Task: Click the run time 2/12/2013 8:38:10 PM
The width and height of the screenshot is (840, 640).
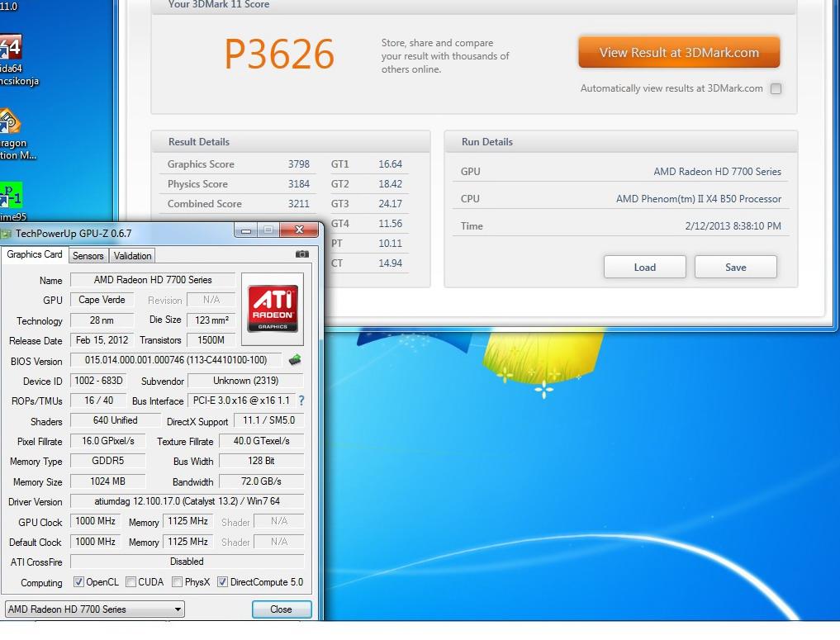Action: tap(733, 226)
